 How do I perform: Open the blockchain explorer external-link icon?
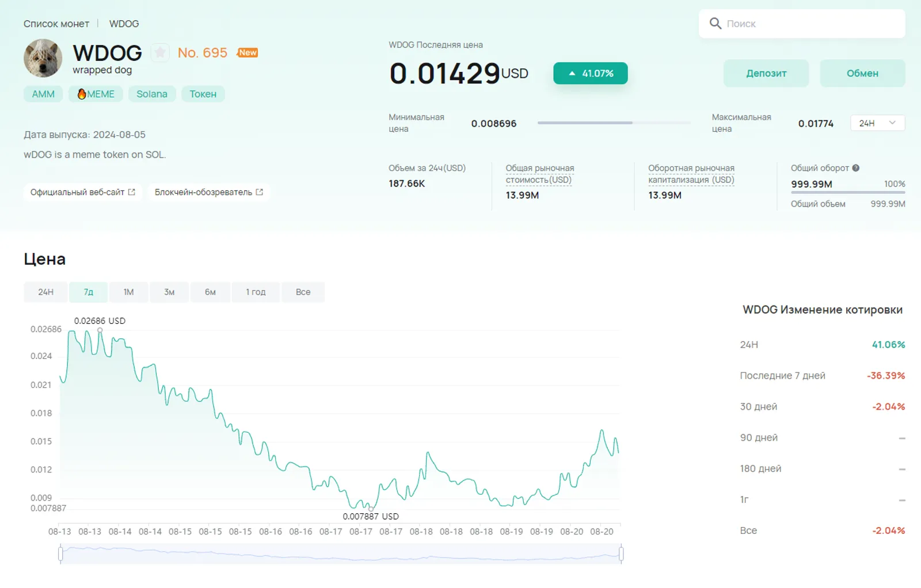260,192
